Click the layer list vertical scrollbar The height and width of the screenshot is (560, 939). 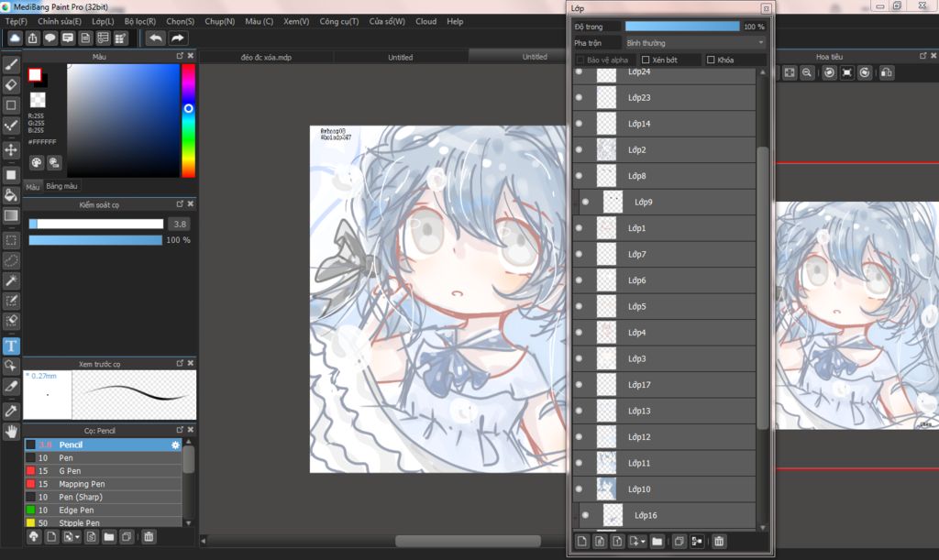click(x=762, y=287)
